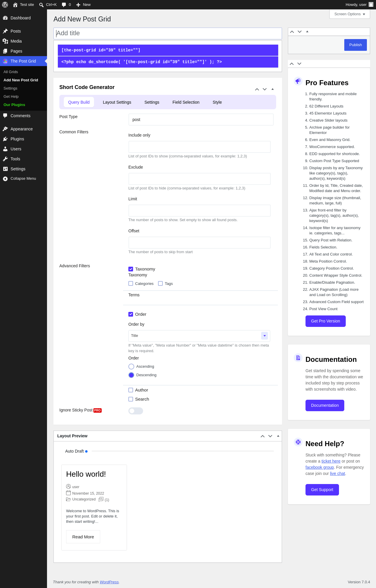Focus the Add title field
This screenshot has width=376, height=588.
[168, 33]
